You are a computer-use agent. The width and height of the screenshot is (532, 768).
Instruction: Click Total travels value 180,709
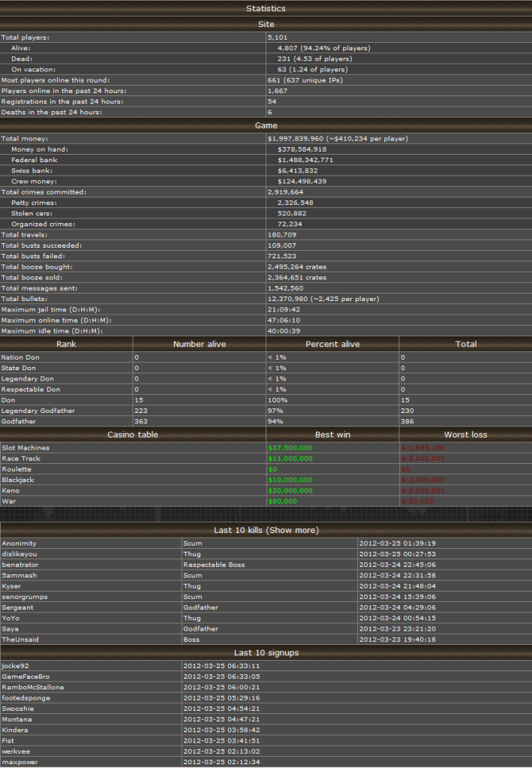click(282, 235)
